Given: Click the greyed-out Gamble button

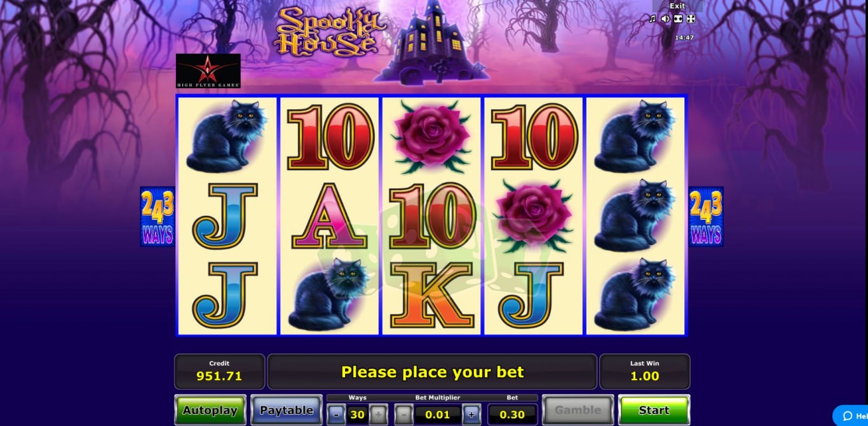Looking at the screenshot, I should [578, 410].
